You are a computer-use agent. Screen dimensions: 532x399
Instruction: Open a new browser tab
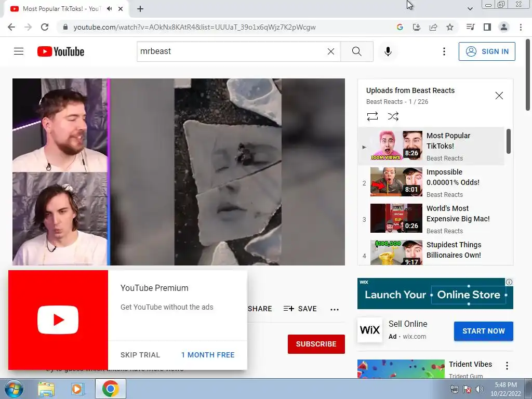[x=140, y=9]
